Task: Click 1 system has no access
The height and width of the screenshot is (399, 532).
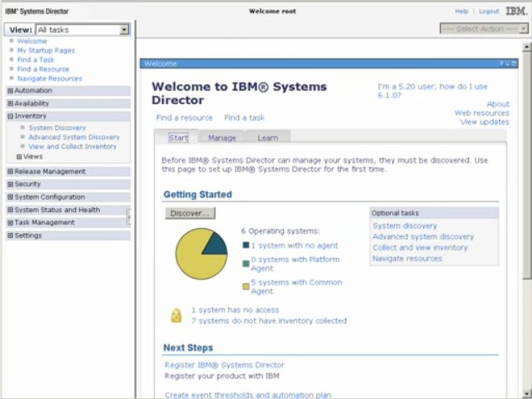Action: pos(235,310)
